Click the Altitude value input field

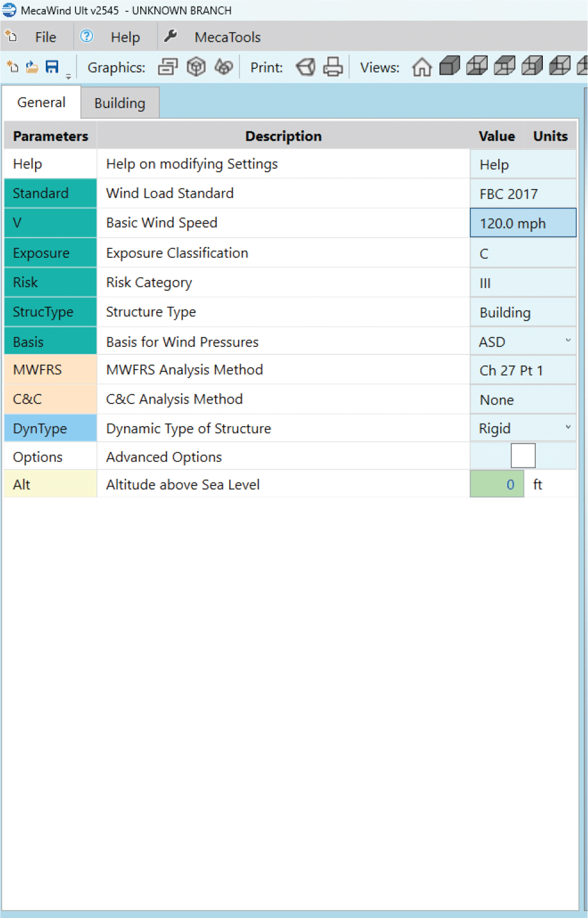(x=497, y=484)
